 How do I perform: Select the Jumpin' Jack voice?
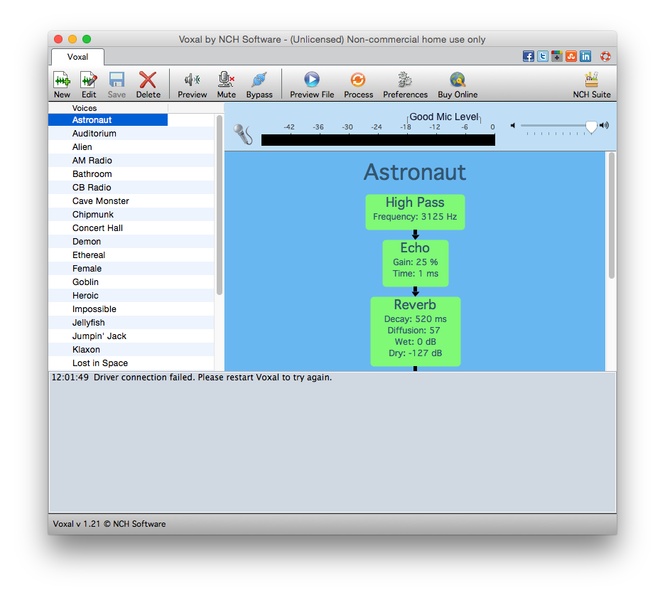tap(131, 336)
